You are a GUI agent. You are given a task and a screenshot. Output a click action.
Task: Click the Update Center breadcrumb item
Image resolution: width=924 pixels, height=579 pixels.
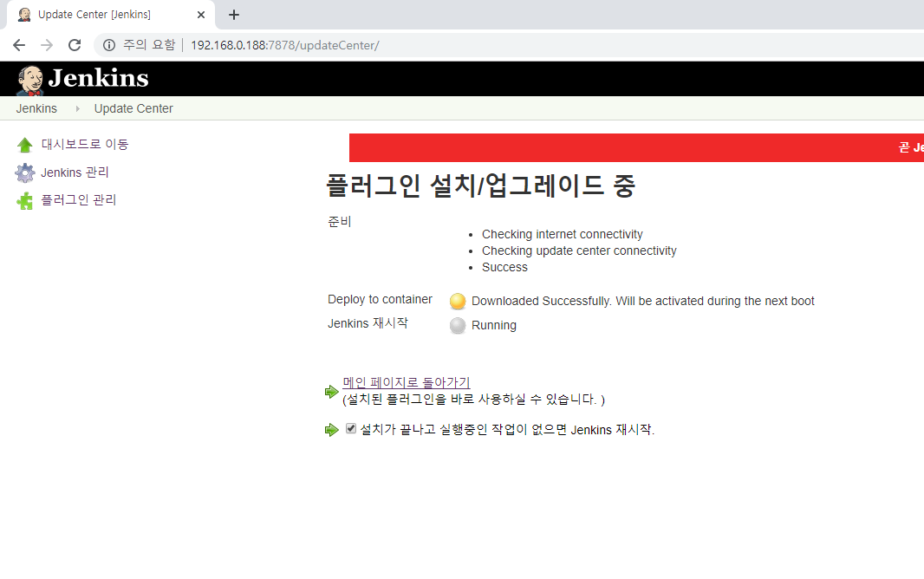point(133,108)
